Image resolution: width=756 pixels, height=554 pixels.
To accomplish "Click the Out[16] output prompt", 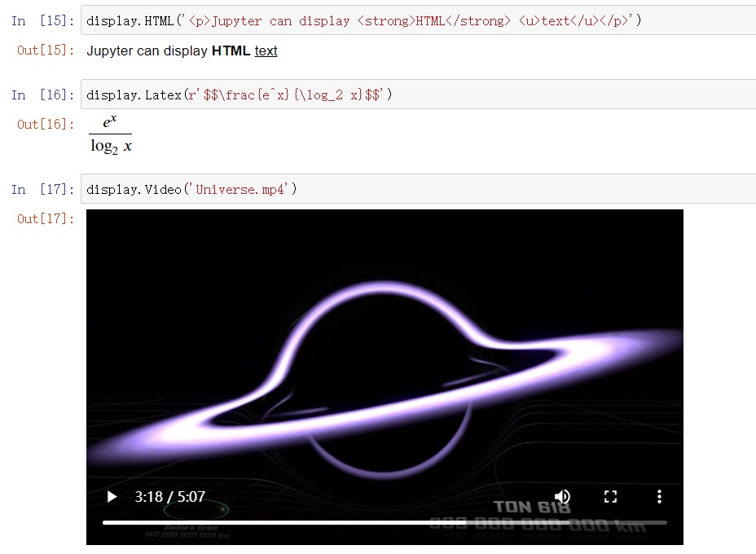I will point(46,125).
